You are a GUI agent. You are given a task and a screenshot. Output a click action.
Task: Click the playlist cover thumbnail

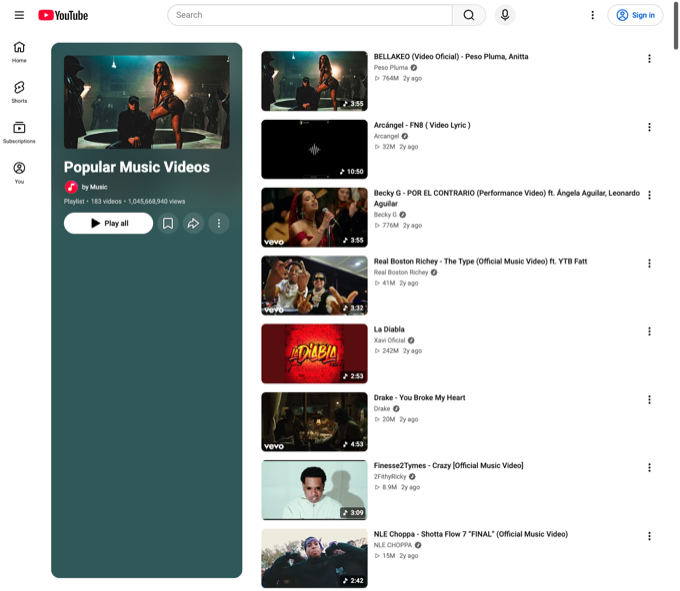[147, 102]
